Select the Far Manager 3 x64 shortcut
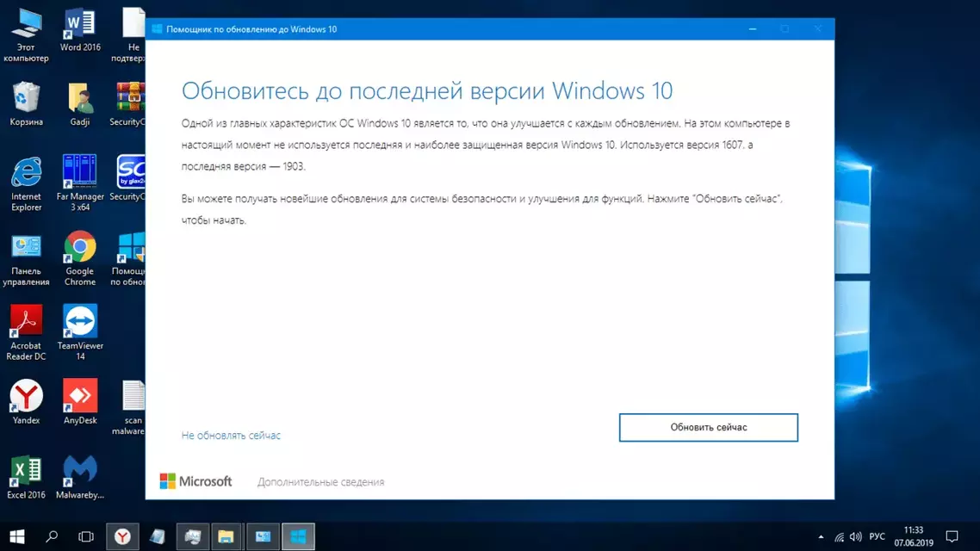 pyautogui.click(x=80, y=183)
